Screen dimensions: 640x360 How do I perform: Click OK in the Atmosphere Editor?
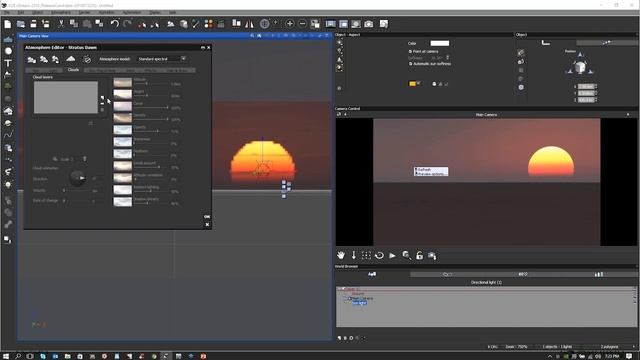pos(207,217)
